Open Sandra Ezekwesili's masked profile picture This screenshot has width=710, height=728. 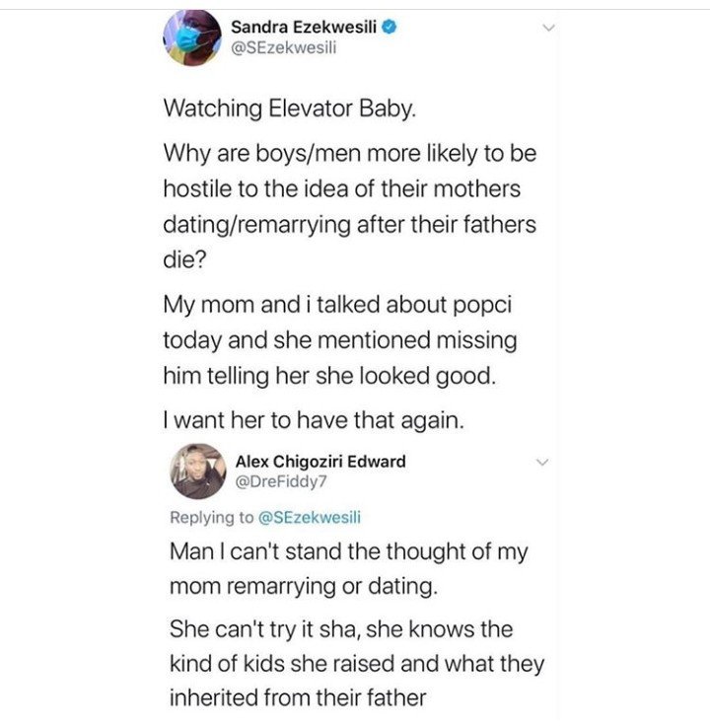[x=192, y=37]
